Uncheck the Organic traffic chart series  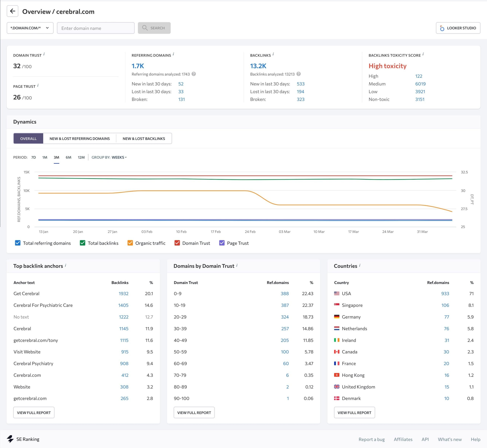130,243
